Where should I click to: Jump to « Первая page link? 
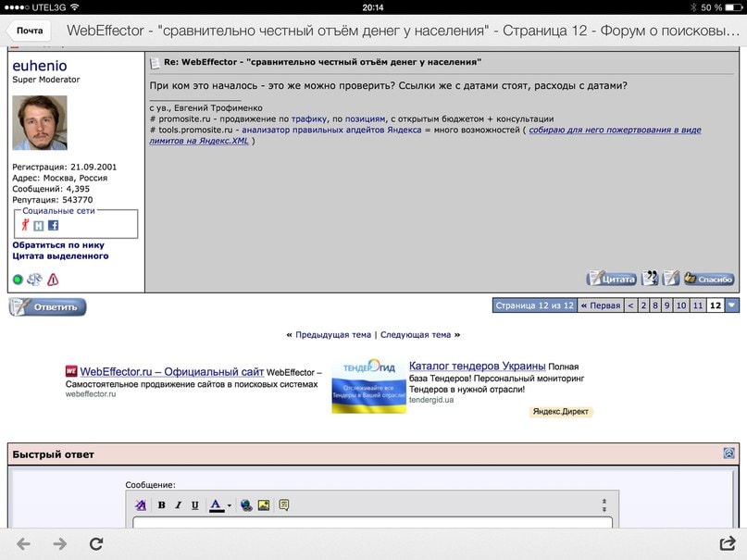[601, 305]
